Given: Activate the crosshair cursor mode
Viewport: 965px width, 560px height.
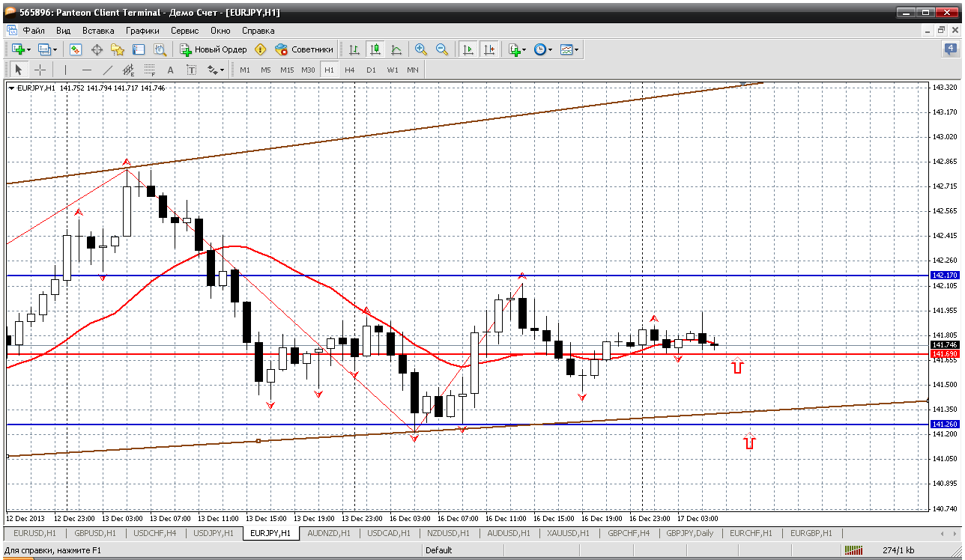Looking at the screenshot, I should [x=40, y=70].
